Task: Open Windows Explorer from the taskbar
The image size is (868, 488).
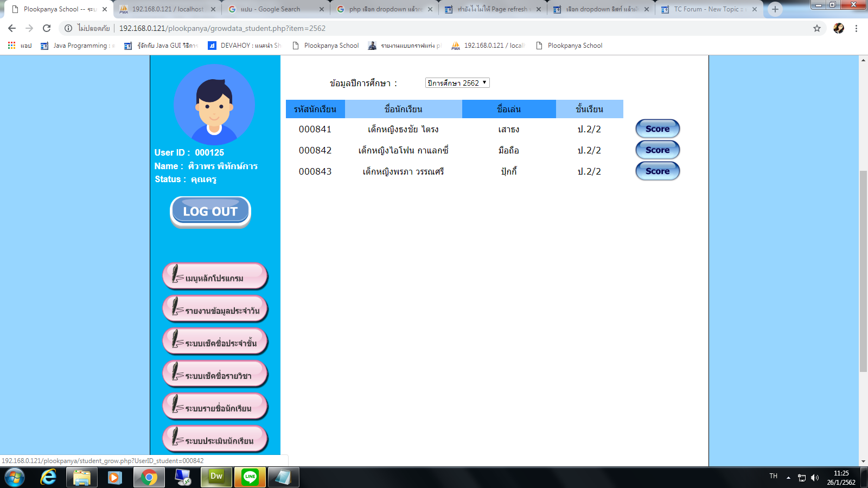Action: click(x=82, y=477)
